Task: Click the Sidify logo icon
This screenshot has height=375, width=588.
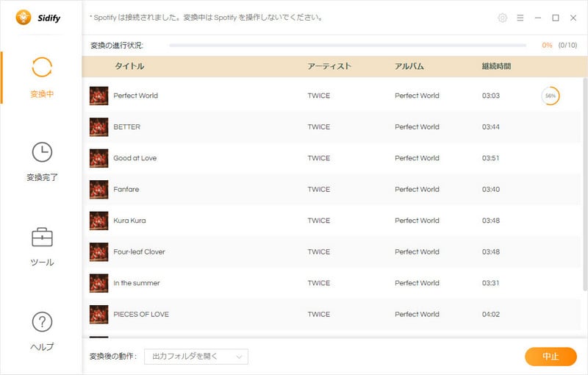Action: 24,18
